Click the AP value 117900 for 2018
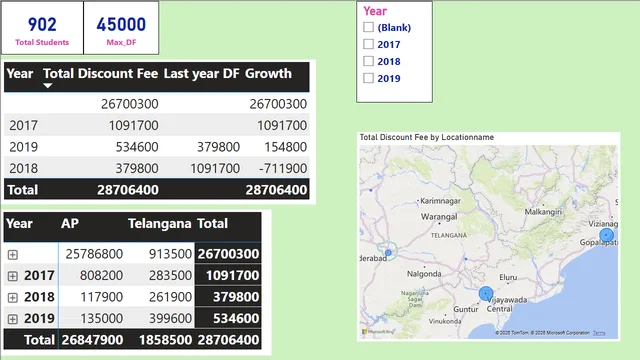 pos(101,297)
